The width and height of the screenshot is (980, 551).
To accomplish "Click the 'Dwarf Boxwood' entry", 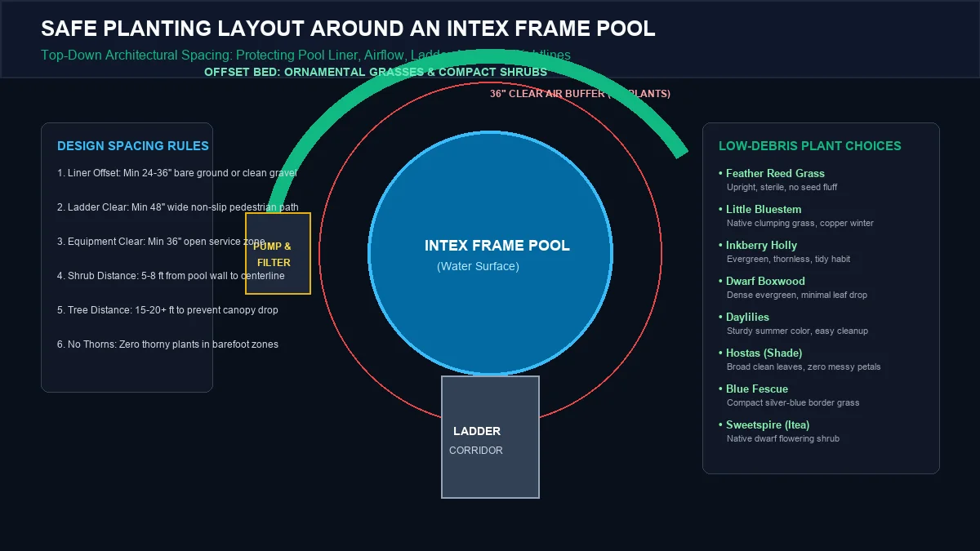I will point(762,281).
